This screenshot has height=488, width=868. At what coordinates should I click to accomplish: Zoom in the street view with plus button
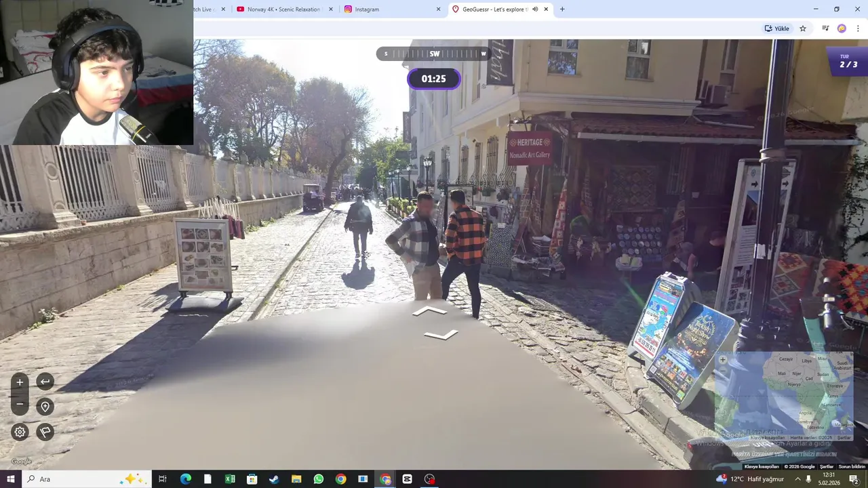[x=20, y=382]
